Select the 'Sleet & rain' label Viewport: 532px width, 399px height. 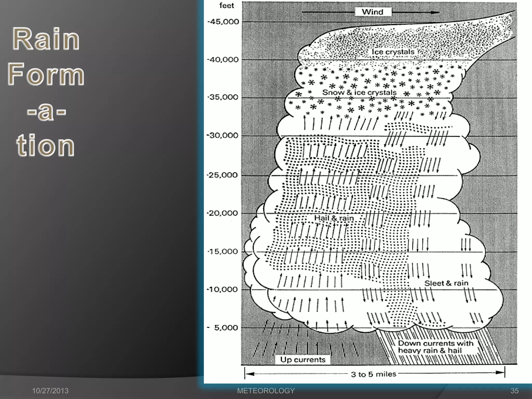coord(446,283)
